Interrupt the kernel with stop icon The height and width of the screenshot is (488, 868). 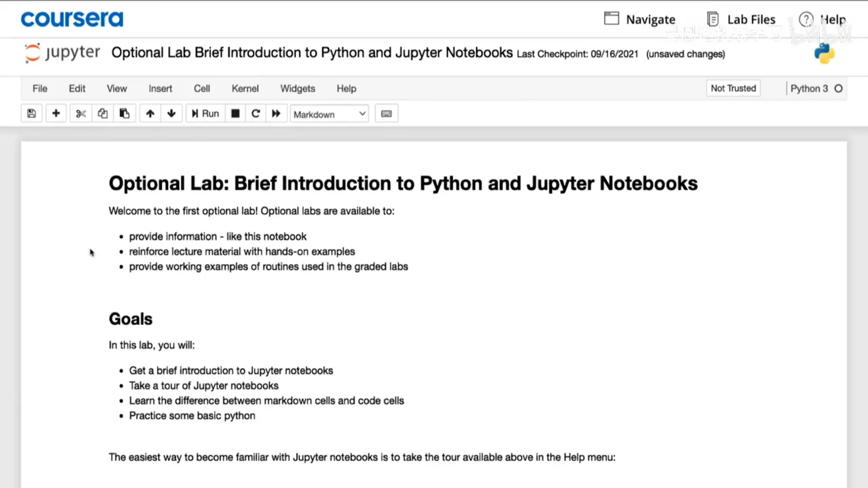pyautogui.click(x=236, y=113)
